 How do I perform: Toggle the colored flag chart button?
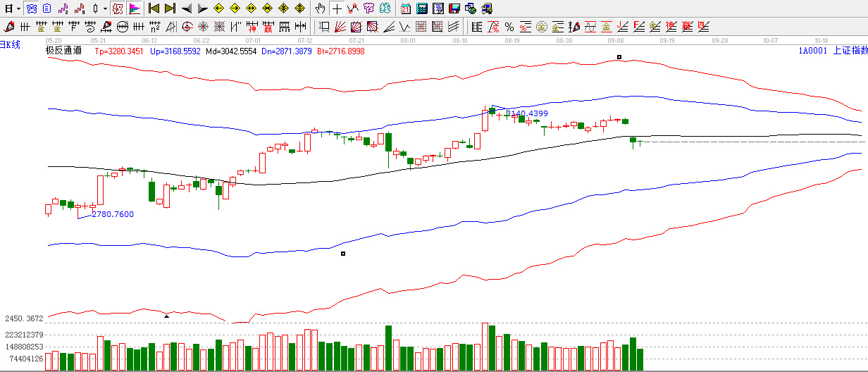click(x=134, y=9)
